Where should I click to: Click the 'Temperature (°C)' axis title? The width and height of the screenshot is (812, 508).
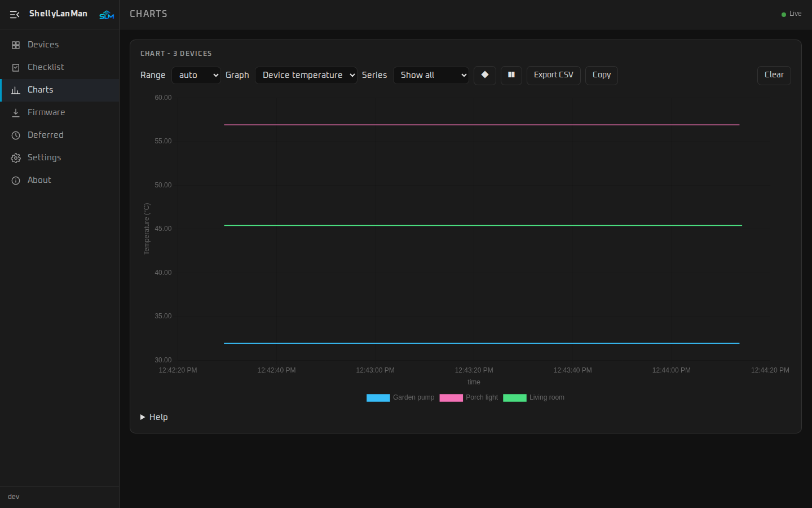click(147, 229)
